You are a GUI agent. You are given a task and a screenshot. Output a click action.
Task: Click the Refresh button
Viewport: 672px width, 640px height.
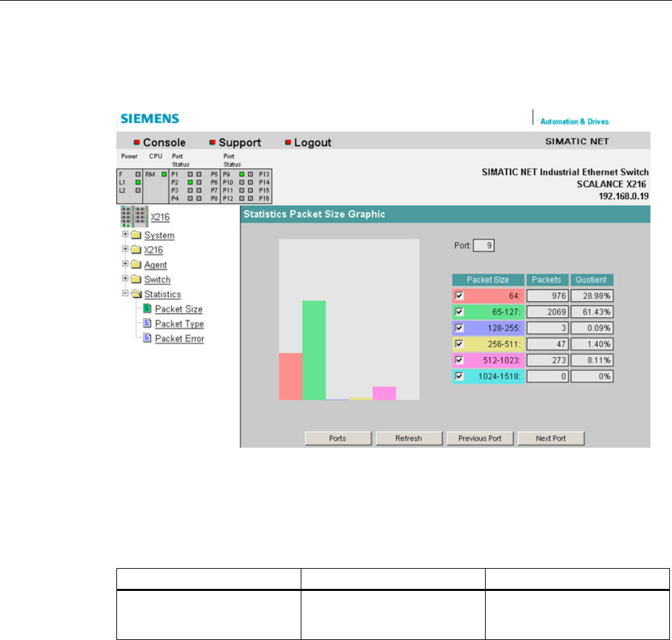(x=409, y=438)
